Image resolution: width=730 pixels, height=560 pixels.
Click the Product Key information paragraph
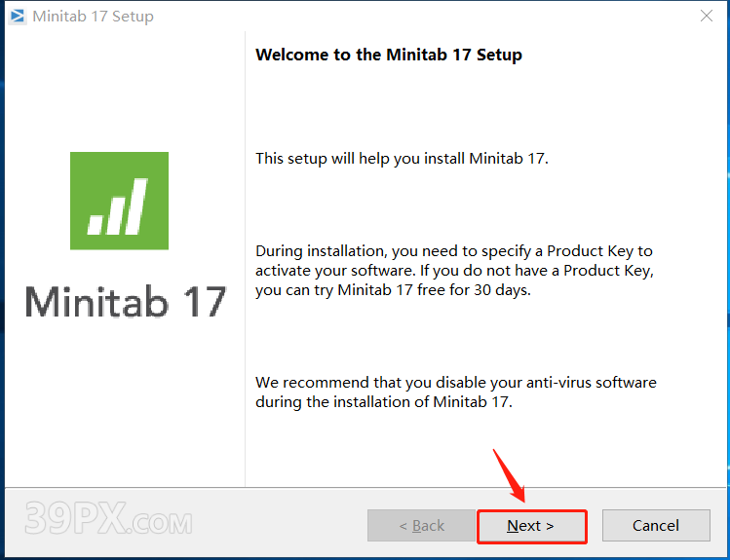[454, 271]
